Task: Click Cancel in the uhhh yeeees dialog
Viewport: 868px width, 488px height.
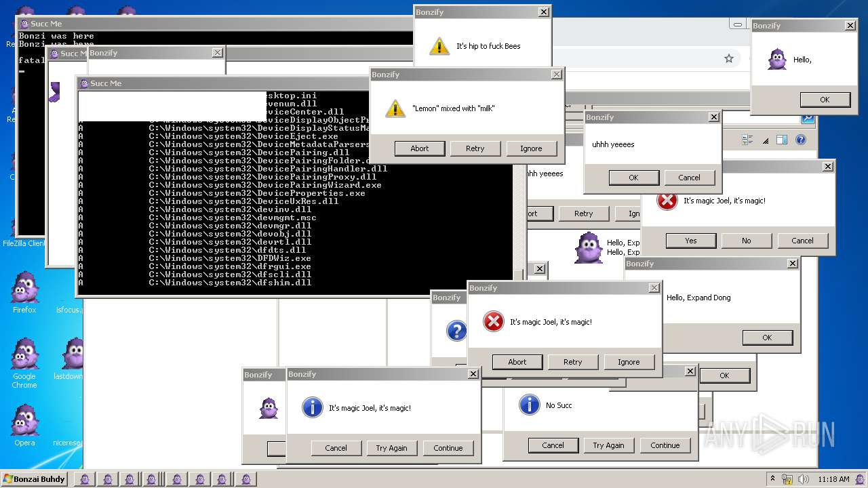Action: coord(689,178)
